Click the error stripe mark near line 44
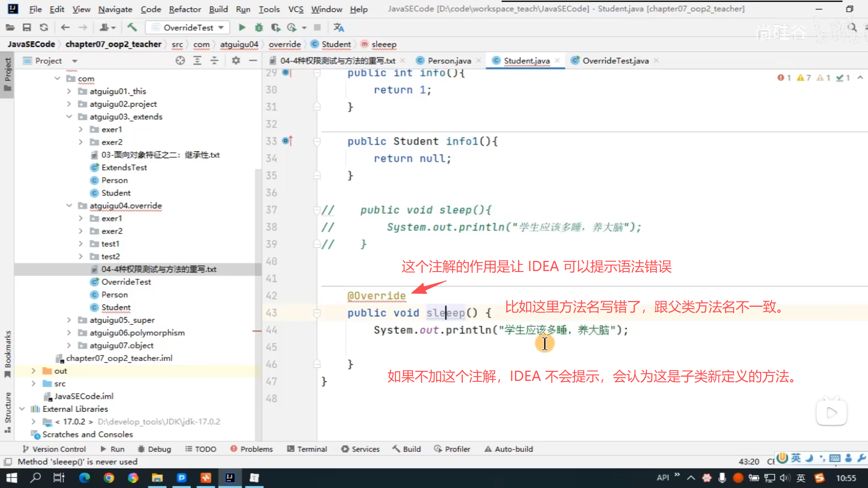The image size is (868, 488). click(257, 331)
